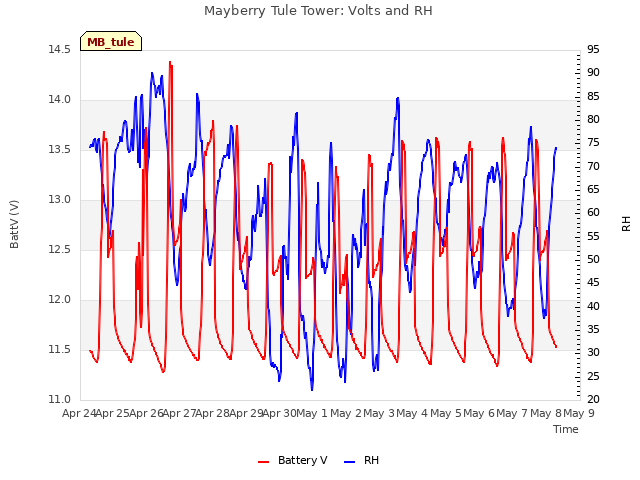Click the 'May 7' date tick label

[512, 414]
